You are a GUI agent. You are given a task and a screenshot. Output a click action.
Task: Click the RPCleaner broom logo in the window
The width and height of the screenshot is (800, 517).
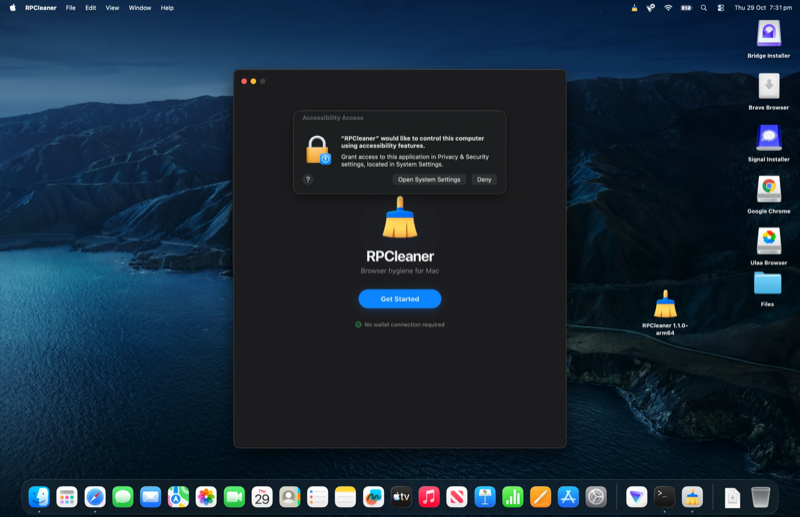tap(400, 218)
